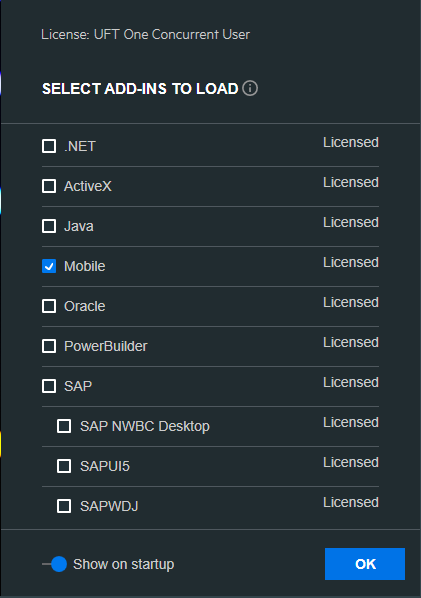
Task: Enable the .NET add-in checkbox
Action: (49, 146)
